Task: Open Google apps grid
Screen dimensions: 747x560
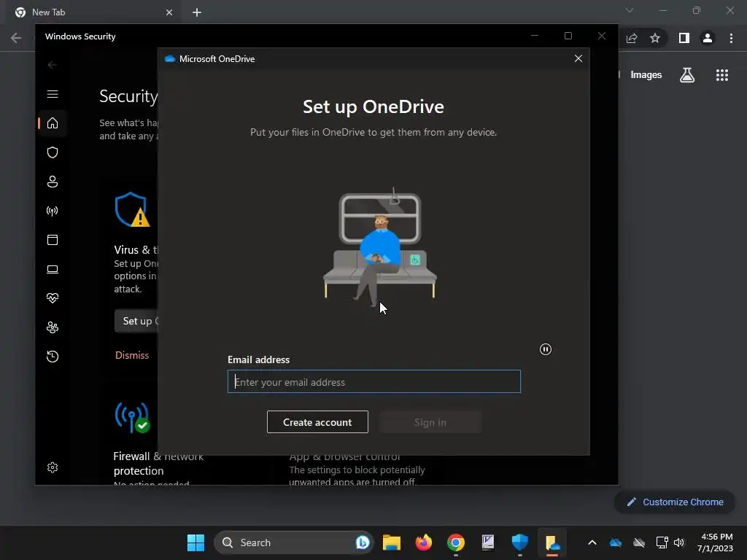Action: point(722,75)
